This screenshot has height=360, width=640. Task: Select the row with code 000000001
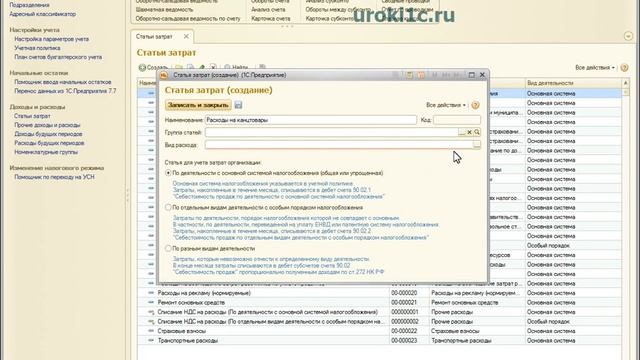click(x=380, y=312)
